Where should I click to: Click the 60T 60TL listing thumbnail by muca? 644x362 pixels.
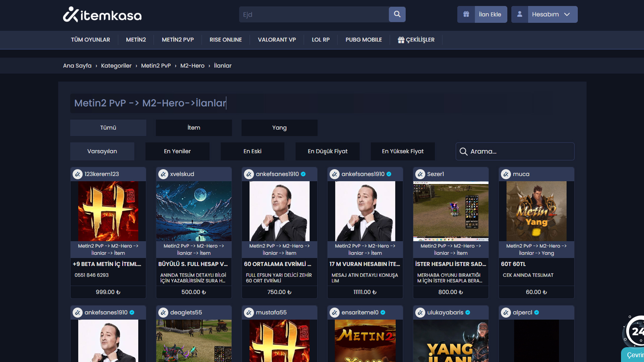point(536,211)
